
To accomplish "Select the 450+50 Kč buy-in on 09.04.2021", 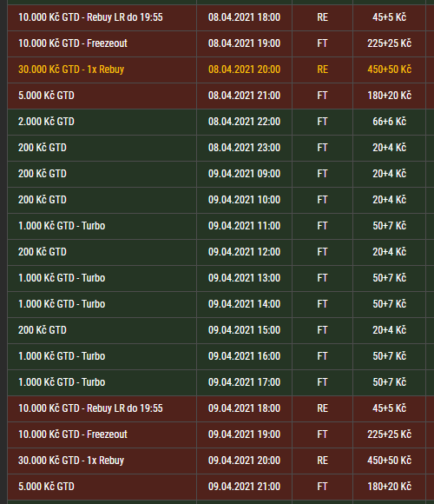I will tap(390, 461).
